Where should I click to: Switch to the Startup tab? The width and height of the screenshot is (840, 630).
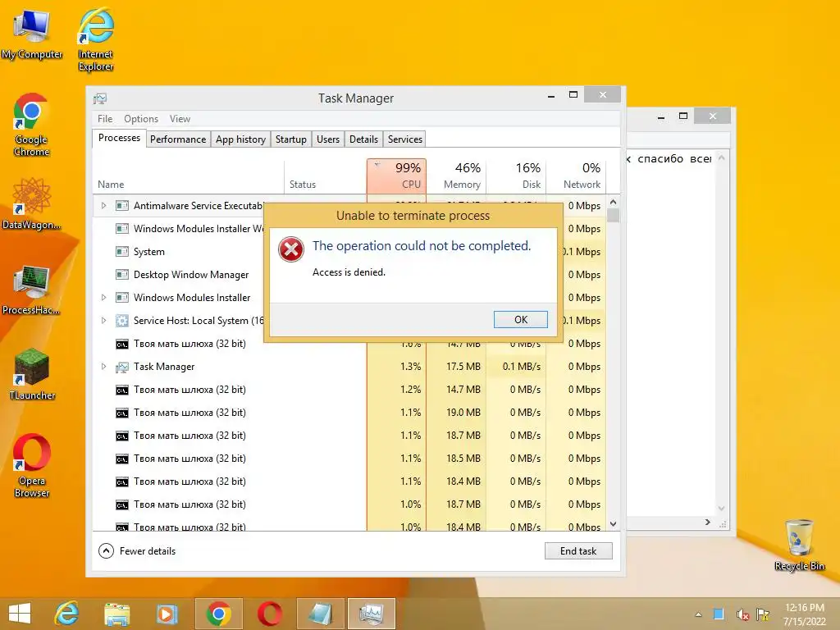pos(291,139)
